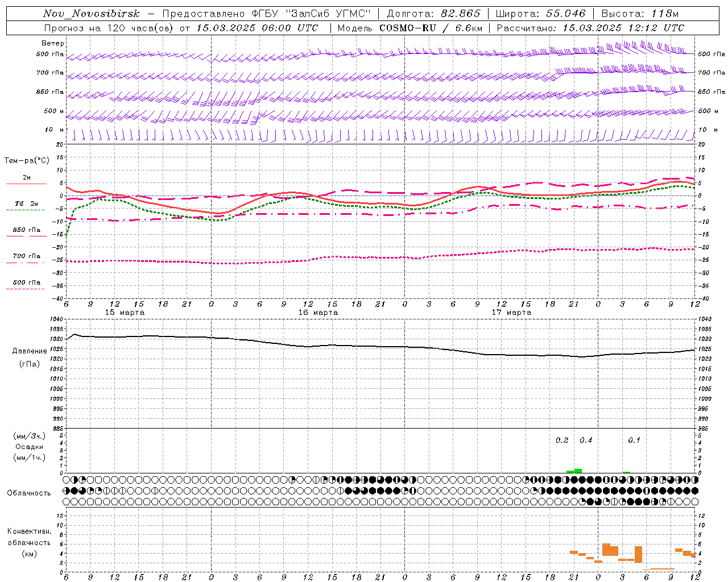This screenshot has width=728, height=582.
Task: Click the Высота: 118м value
Action: tap(640, 14)
